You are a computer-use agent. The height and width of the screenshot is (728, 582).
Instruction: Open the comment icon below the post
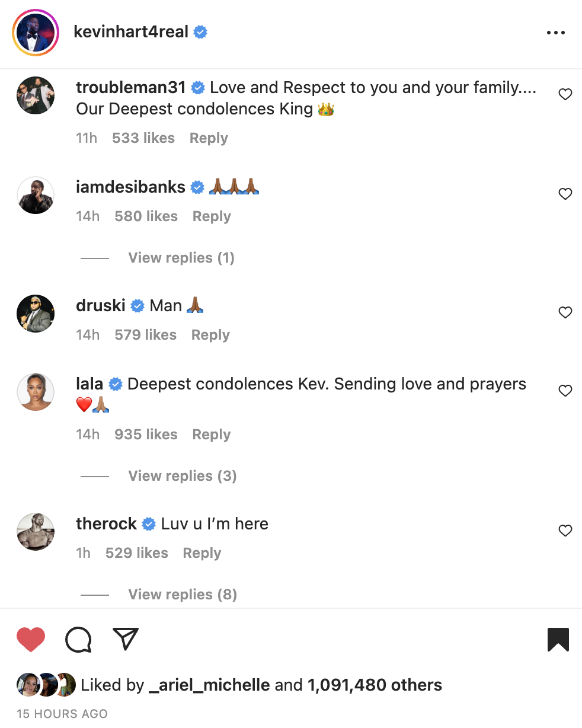(78, 639)
